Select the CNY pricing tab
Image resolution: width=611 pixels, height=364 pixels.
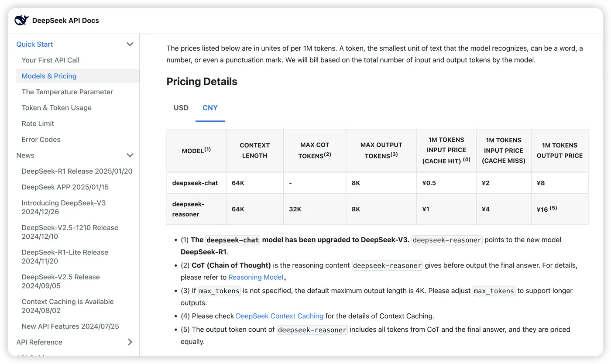pyautogui.click(x=210, y=108)
